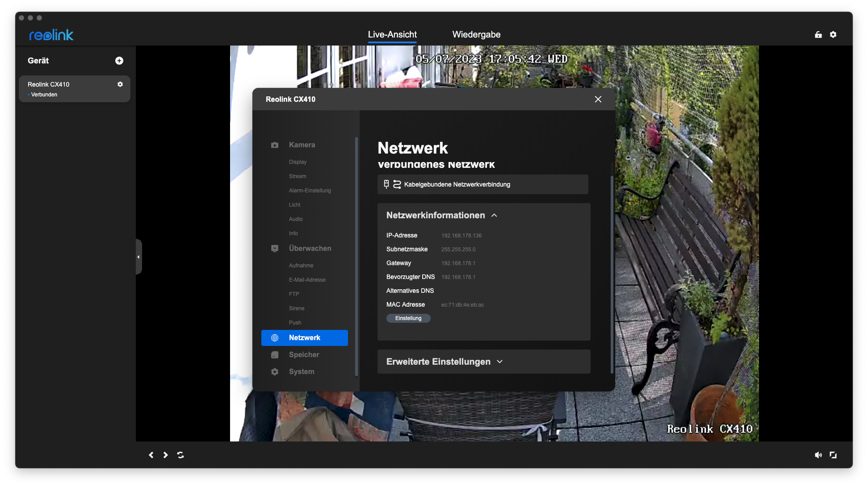Screen dimensions: 868x487
Task: Toggle fullscreen view icon
Action: point(833,455)
